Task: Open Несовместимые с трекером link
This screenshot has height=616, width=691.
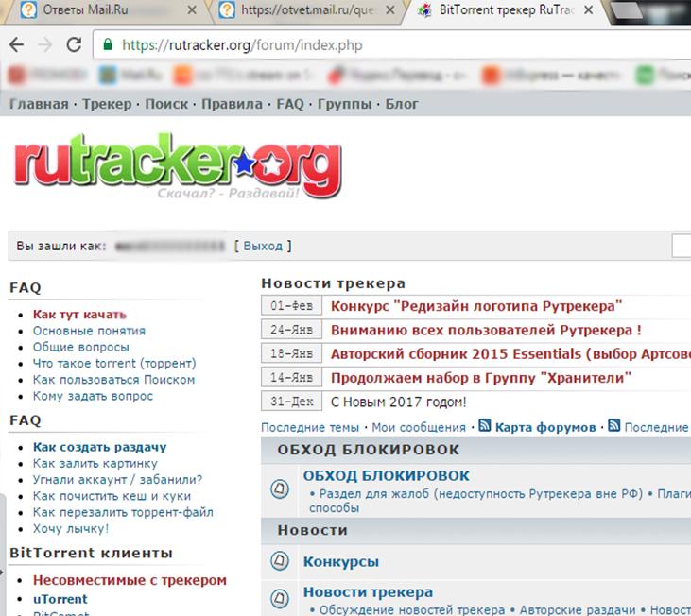Action: [x=130, y=580]
